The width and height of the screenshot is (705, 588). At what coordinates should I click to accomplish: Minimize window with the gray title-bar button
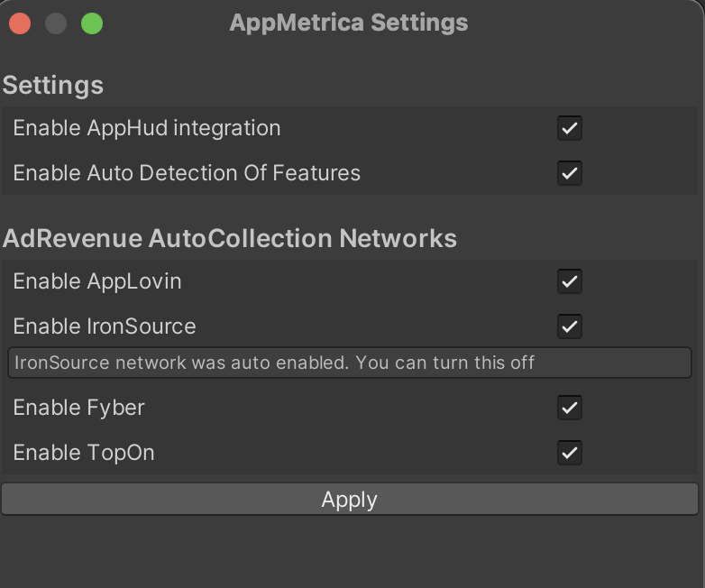[56, 23]
